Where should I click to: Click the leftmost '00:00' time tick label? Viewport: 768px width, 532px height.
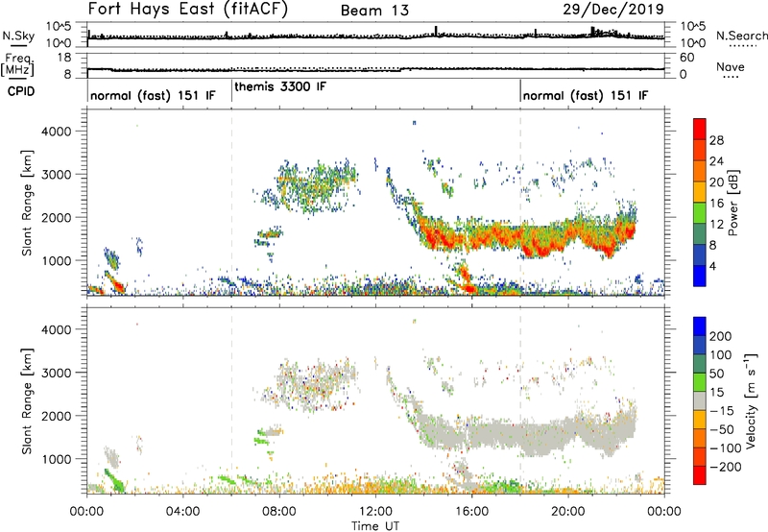(x=86, y=512)
